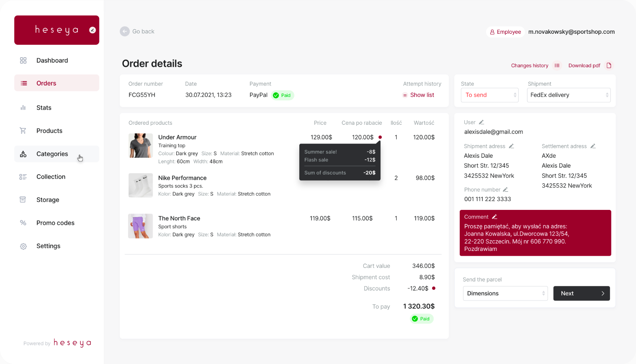
Task: Click the edit pencil in the Comment box
Action: click(494, 216)
